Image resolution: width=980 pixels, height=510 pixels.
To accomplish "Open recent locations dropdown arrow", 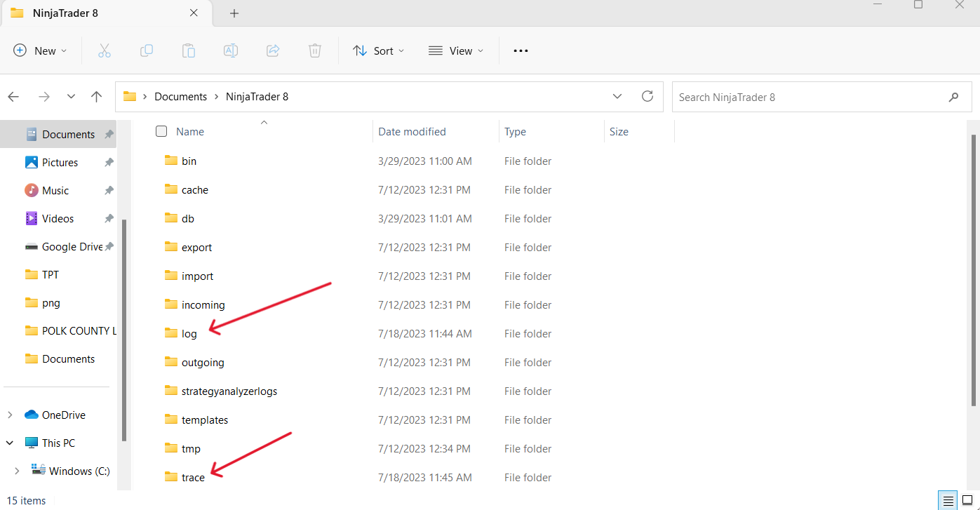I will (x=71, y=97).
